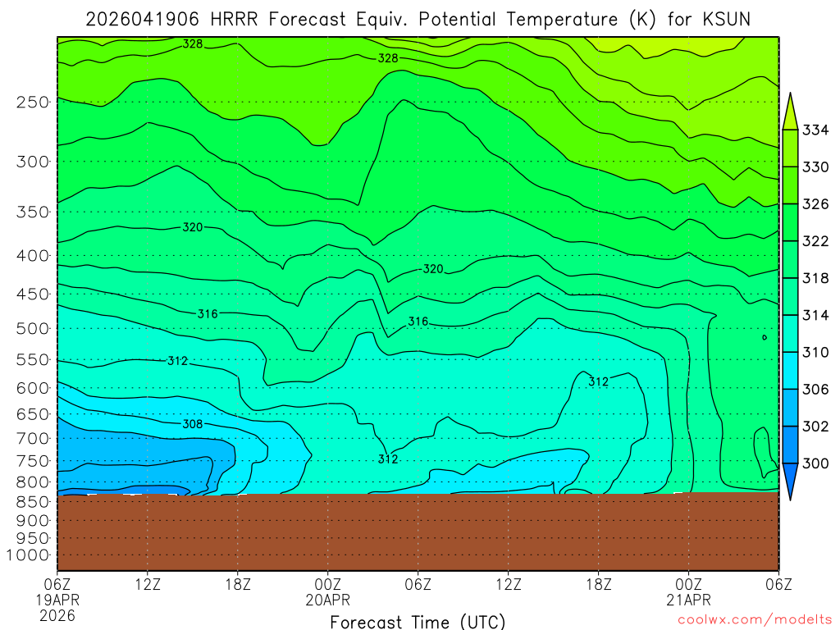This screenshot has height=630, width=840.
Task: Click the 00Z time label above 20APR
Action: coord(328,584)
